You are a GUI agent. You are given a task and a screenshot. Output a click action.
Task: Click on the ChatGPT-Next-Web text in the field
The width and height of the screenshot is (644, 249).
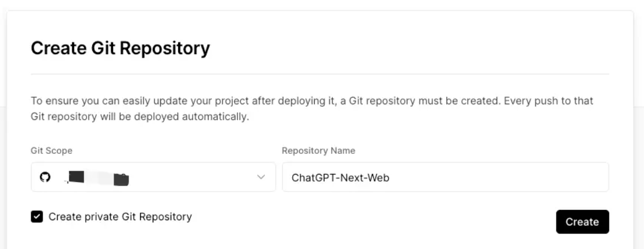point(341,178)
